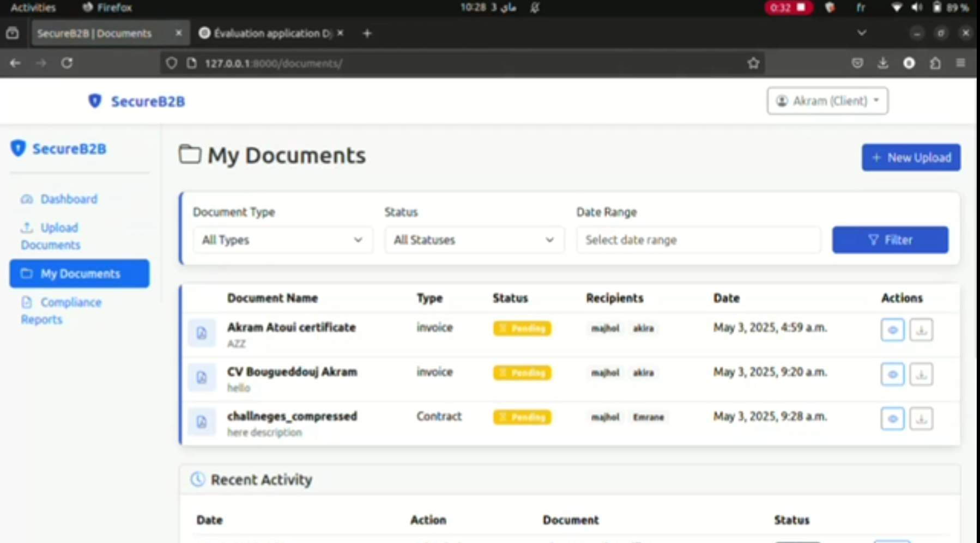Open a new browser tab with plus
The width and height of the screenshot is (980, 543).
pyautogui.click(x=367, y=33)
